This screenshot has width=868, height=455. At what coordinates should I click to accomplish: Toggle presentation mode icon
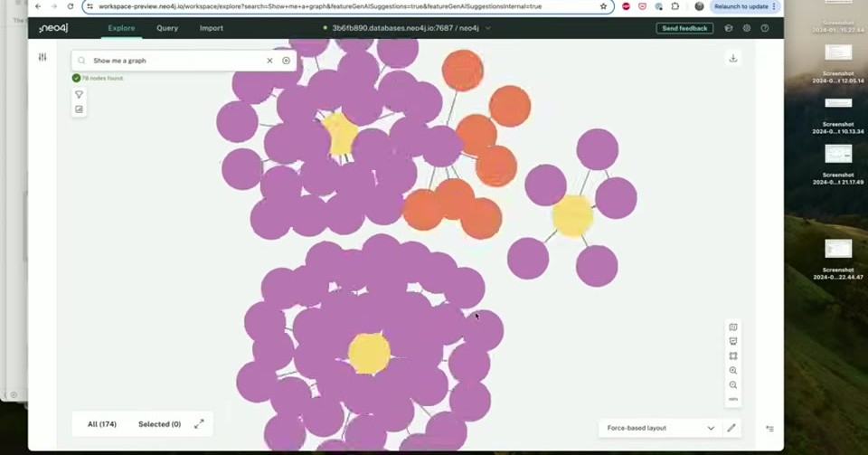point(733,342)
